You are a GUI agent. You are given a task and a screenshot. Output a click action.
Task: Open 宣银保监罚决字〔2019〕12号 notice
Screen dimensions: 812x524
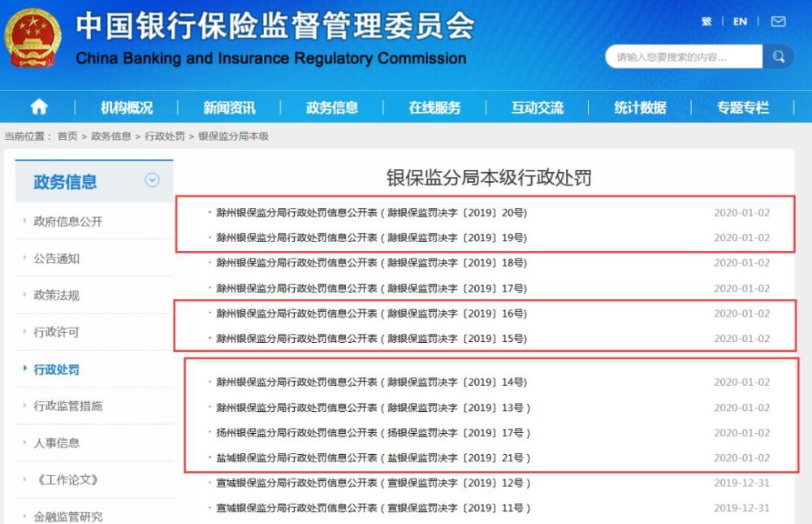373,483
